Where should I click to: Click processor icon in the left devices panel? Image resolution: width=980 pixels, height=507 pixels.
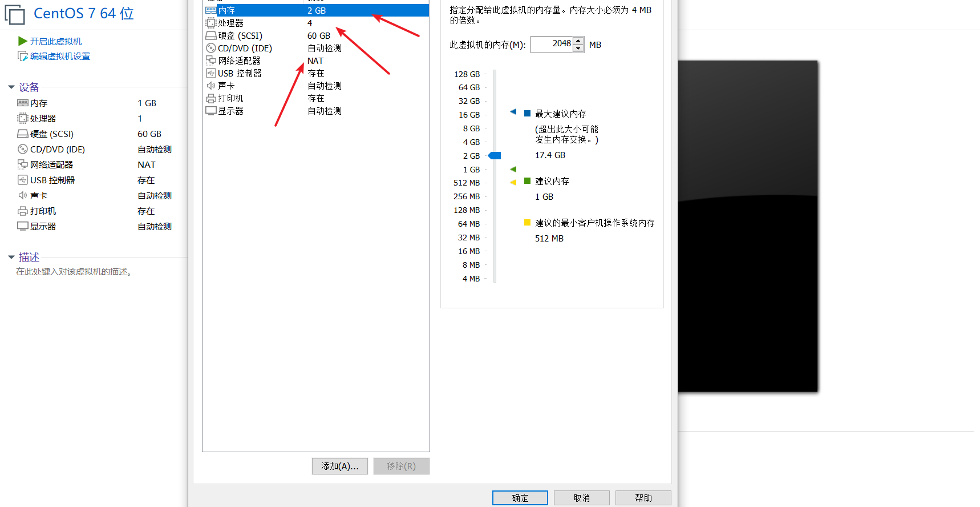click(23, 118)
